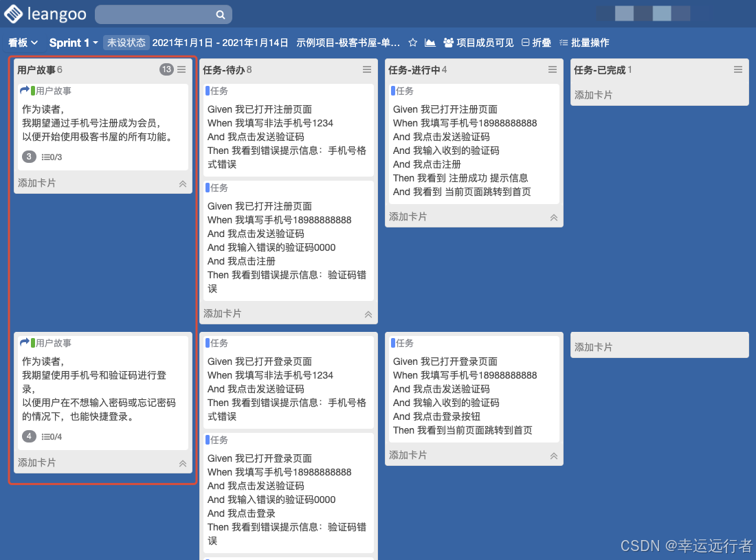Click the 未设状态 status label
The image size is (756, 560).
[126, 43]
